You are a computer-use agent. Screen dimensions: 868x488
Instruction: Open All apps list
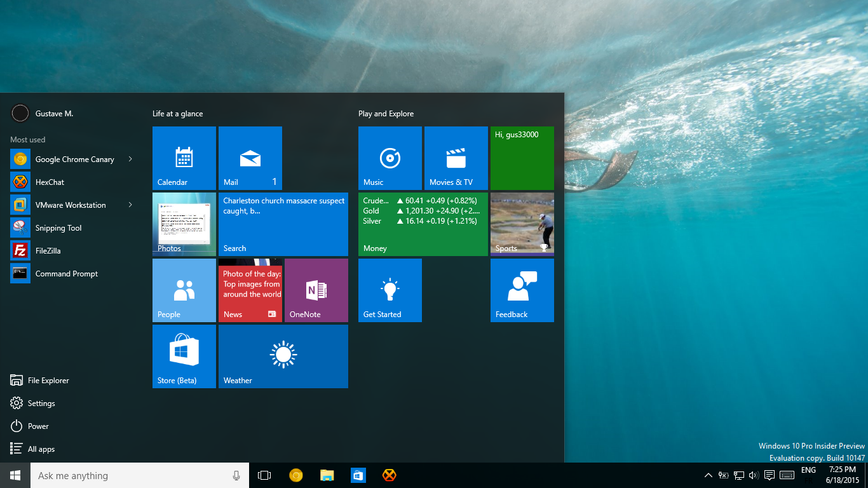[41, 449]
